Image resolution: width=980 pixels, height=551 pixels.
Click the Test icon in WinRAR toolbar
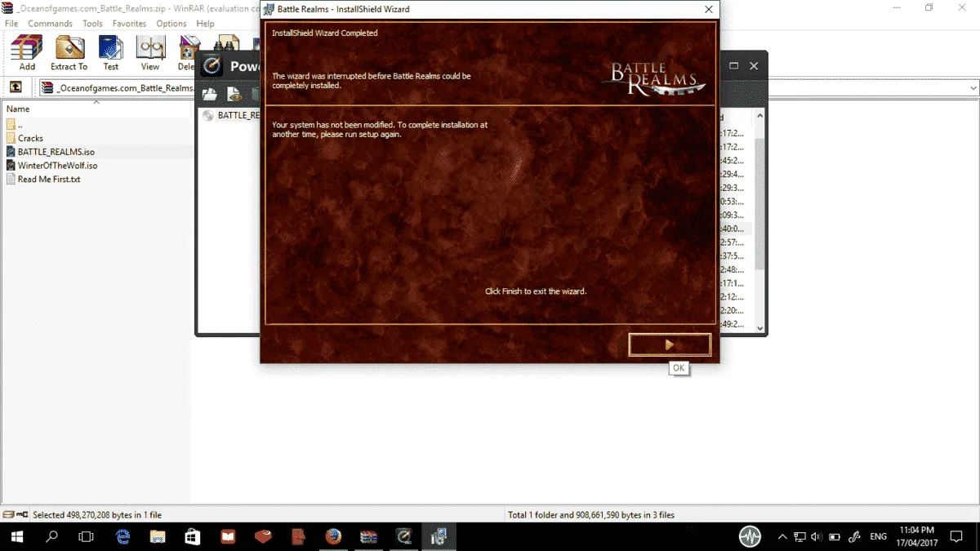pos(110,54)
